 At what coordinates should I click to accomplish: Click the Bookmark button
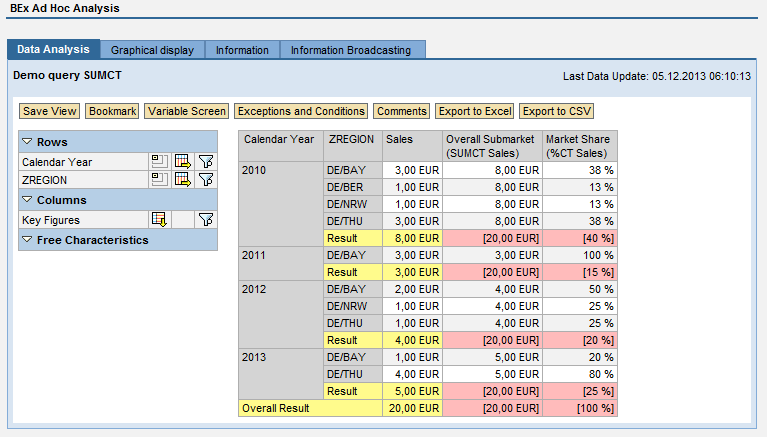coord(113,111)
